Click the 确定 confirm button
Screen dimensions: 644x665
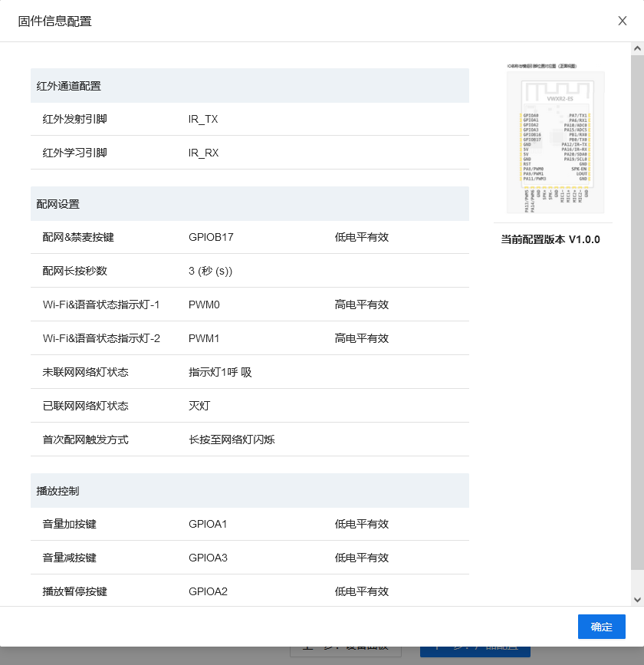601,627
